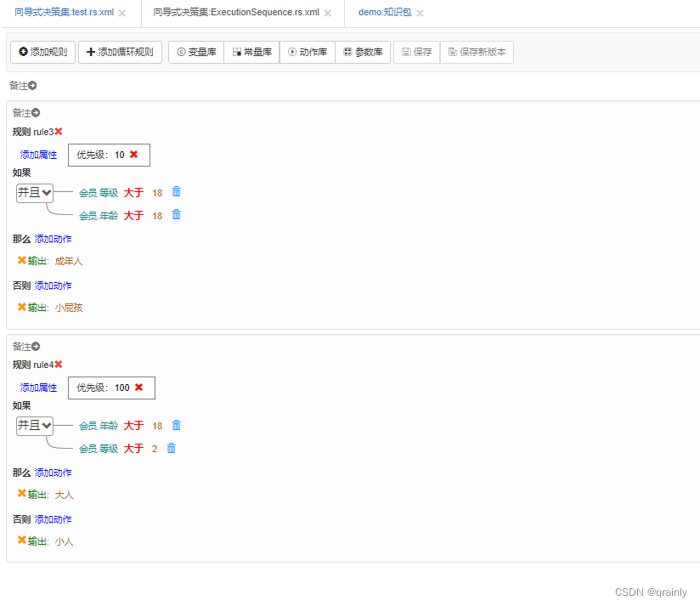Click 会员.等级 variable in rule4
The height and width of the screenshot is (606, 700).
pos(99,449)
